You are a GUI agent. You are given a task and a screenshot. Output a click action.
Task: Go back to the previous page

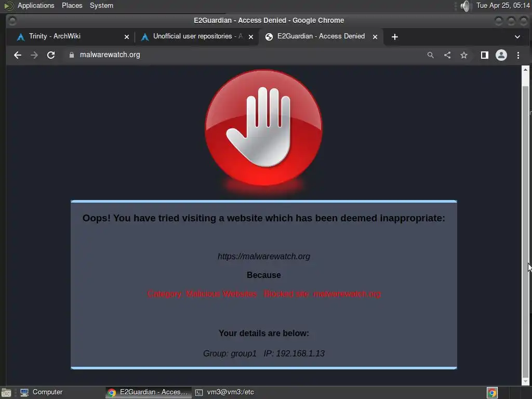coord(18,55)
